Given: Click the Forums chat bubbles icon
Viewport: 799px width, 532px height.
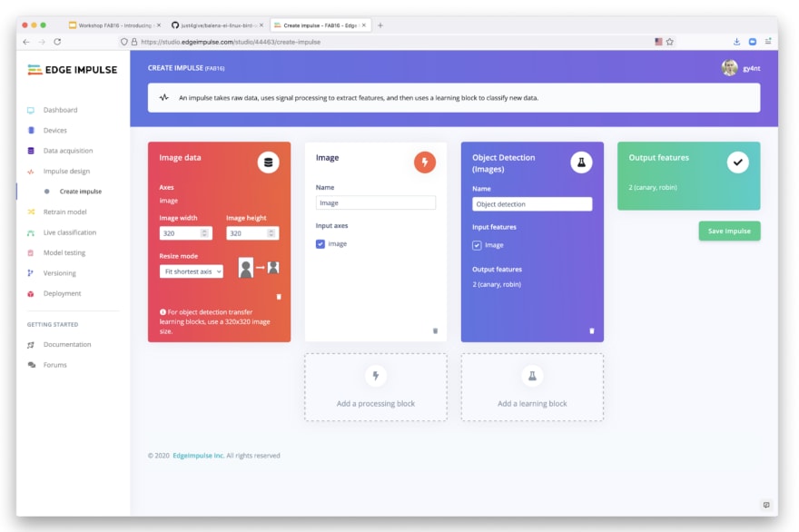Looking at the screenshot, I should [x=32, y=365].
